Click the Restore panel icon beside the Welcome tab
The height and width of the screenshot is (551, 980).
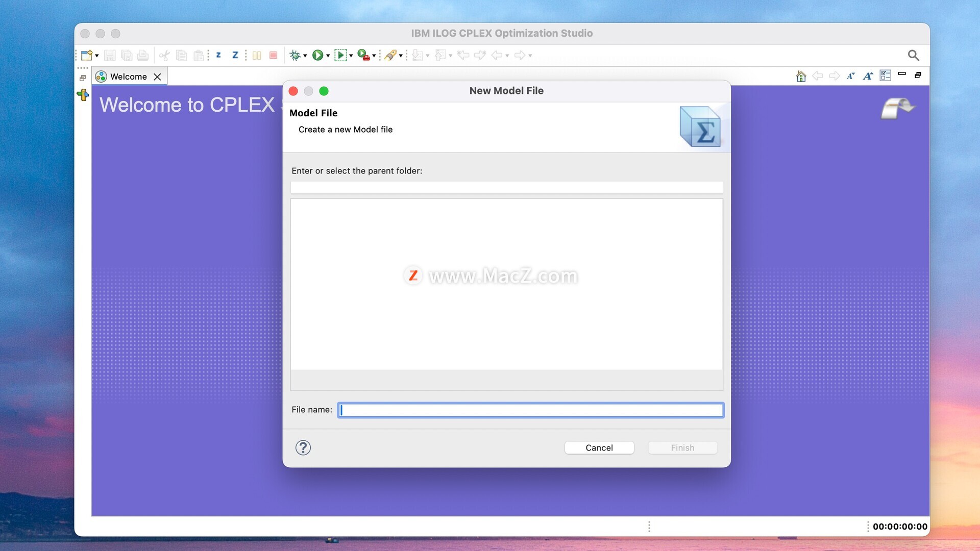click(x=83, y=78)
